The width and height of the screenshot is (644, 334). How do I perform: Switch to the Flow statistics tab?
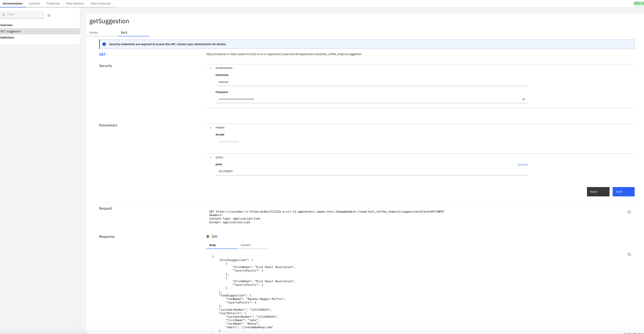[75, 4]
